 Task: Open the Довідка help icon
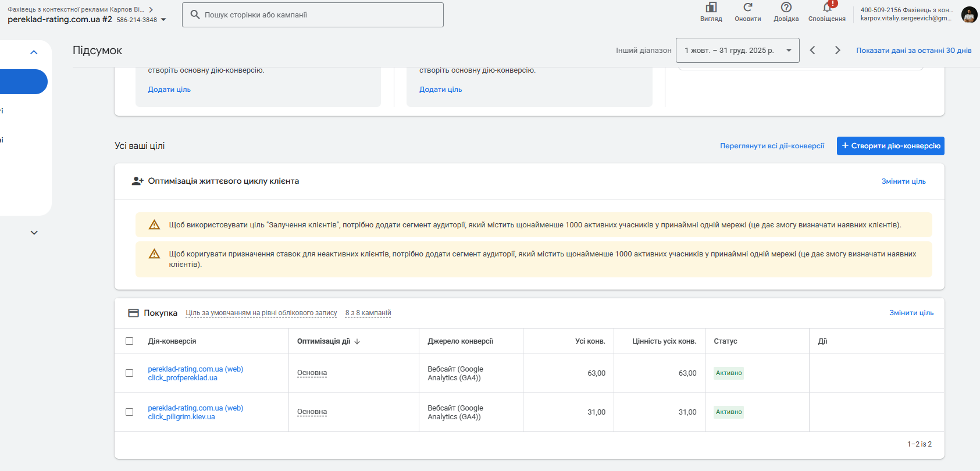(786, 8)
